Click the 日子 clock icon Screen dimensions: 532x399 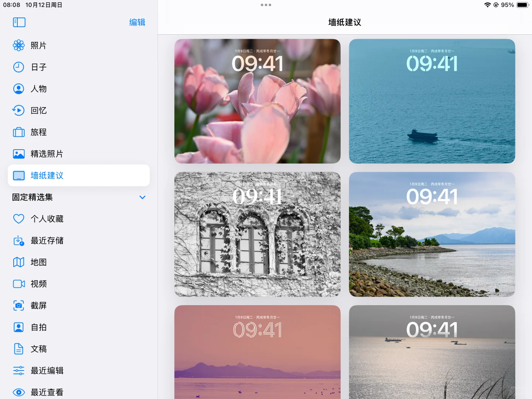[19, 67]
